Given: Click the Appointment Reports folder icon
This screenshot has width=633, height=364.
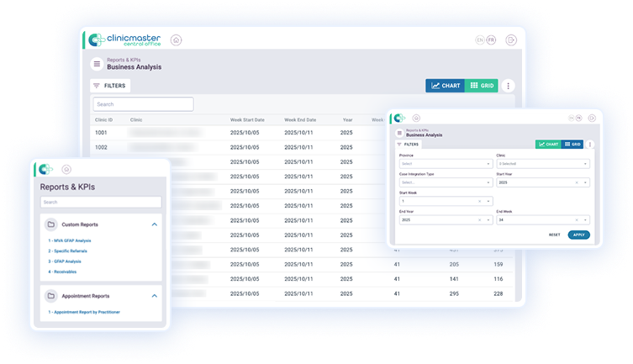Looking at the screenshot, I should tap(51, 296).
